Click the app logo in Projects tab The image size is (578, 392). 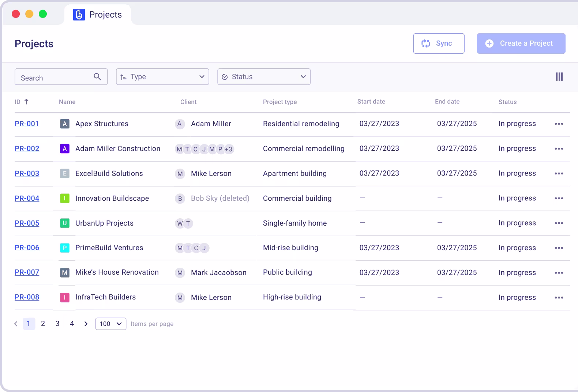(x=79, y=15)
